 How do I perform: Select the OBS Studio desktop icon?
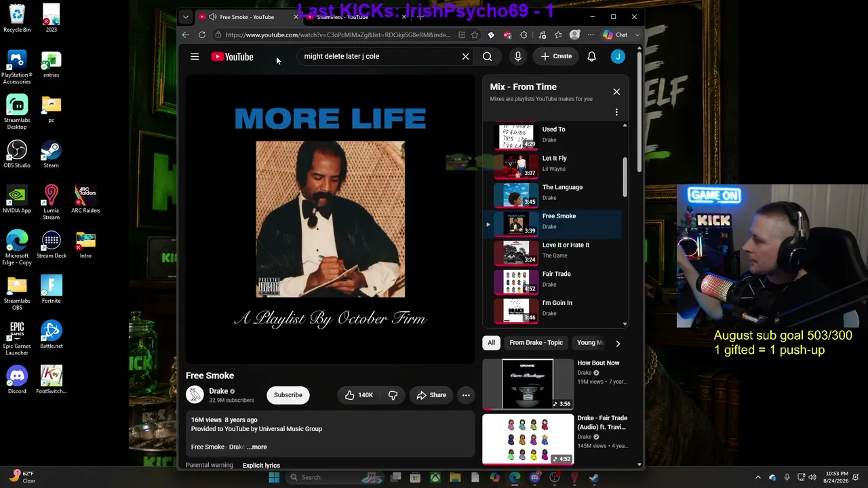pyautogui.click(x=17, y=155)
